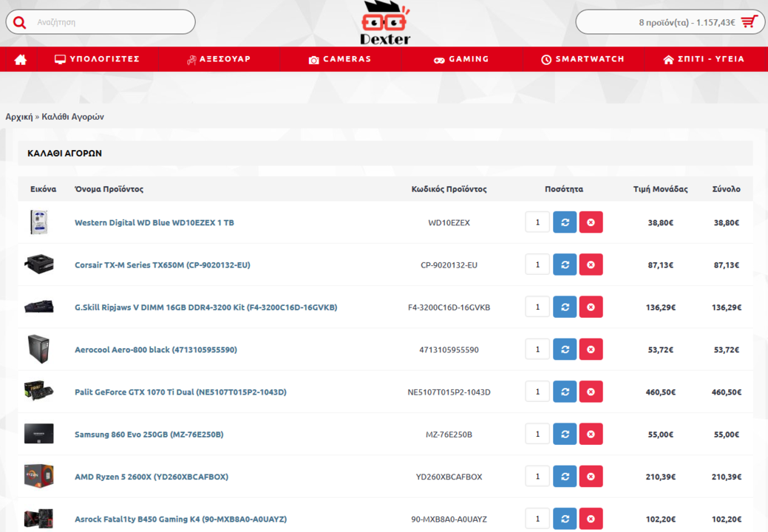Open Asrock Fatal1ty B450 Gaming K4 link
Screen dimensions: 768x532
pos(181,519)
